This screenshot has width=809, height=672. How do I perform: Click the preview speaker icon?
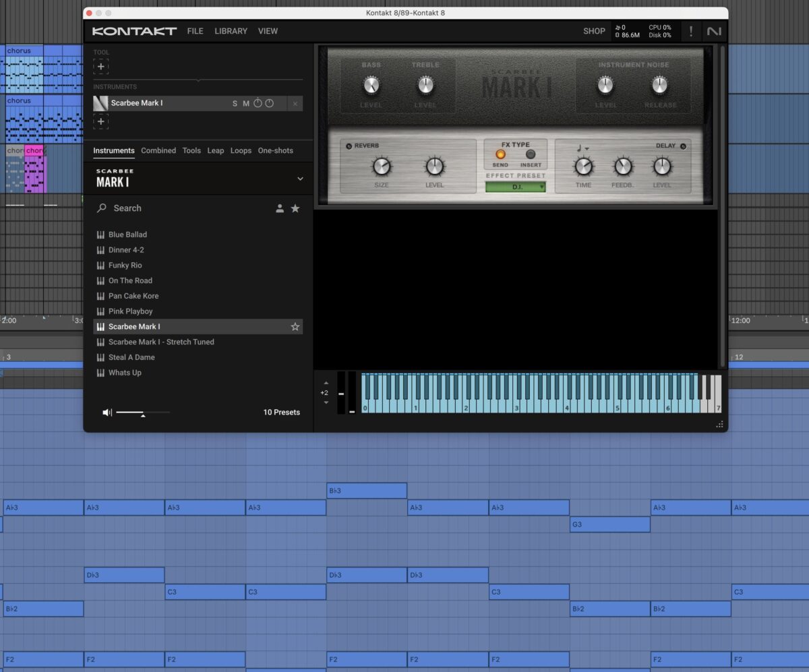107,413
